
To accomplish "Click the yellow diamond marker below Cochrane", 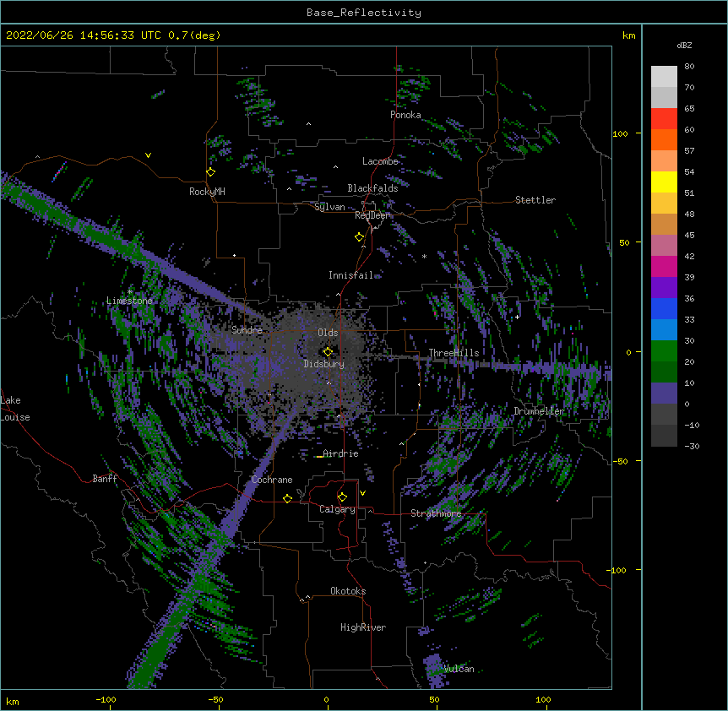I will pos(287,498).
